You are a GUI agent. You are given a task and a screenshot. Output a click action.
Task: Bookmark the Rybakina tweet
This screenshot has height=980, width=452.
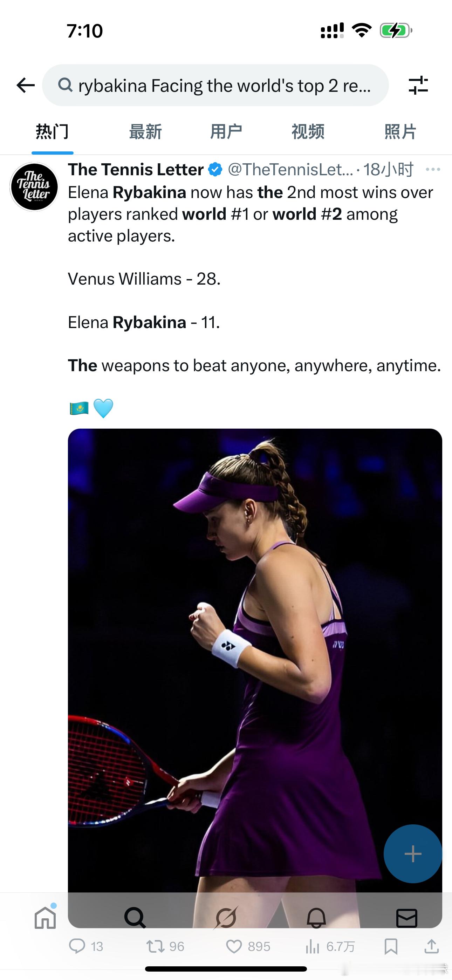point(391,946)
